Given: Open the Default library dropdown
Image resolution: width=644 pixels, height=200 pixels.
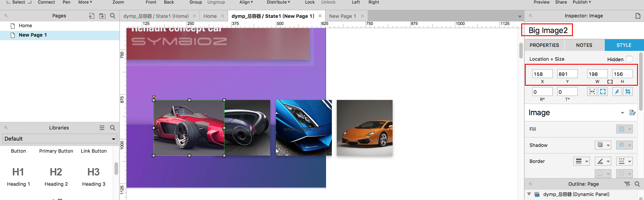Looking at the screenshot, I should tap(60, 139).
